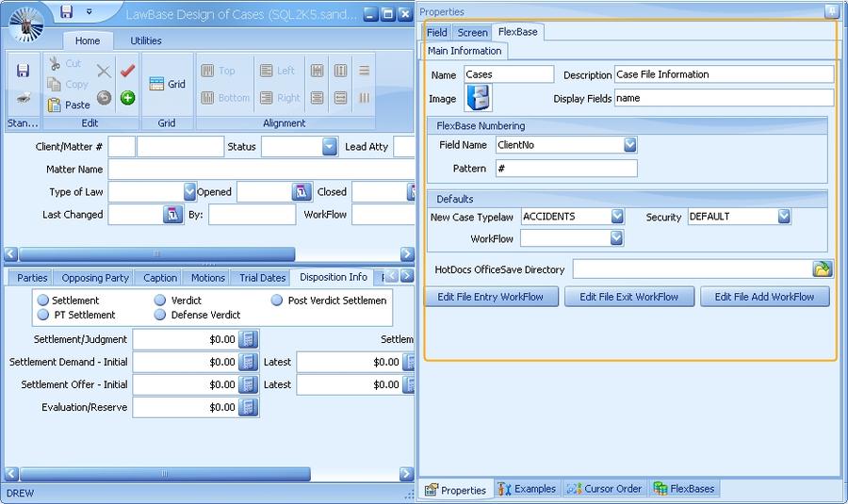Click the Display Fields input
This screenshot has width=848, height=504.
[x=725, y=98]
